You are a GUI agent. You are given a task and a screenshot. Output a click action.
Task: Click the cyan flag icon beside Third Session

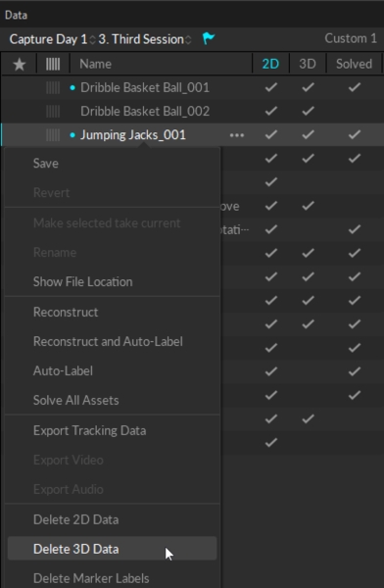coord(208,38)
